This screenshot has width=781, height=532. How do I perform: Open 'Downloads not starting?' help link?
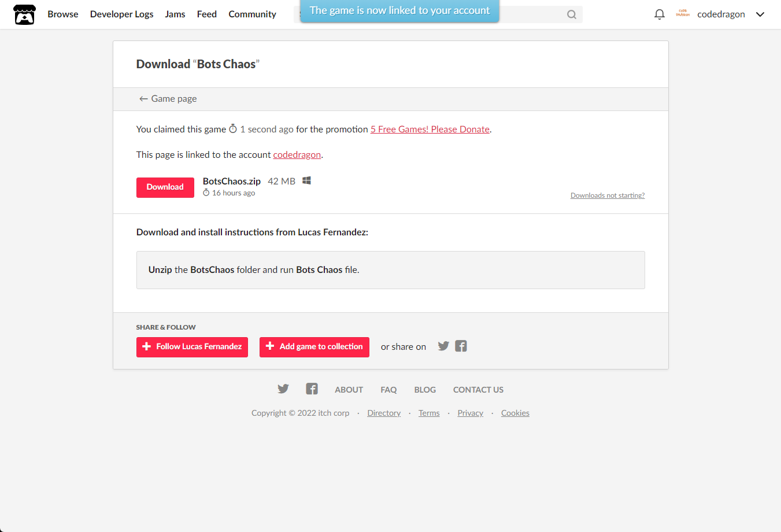click(608, 195)
